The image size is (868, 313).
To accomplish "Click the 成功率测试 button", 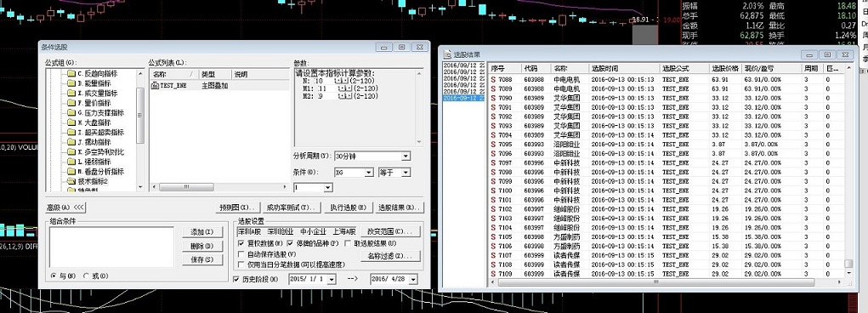I will tap(292, 208).
